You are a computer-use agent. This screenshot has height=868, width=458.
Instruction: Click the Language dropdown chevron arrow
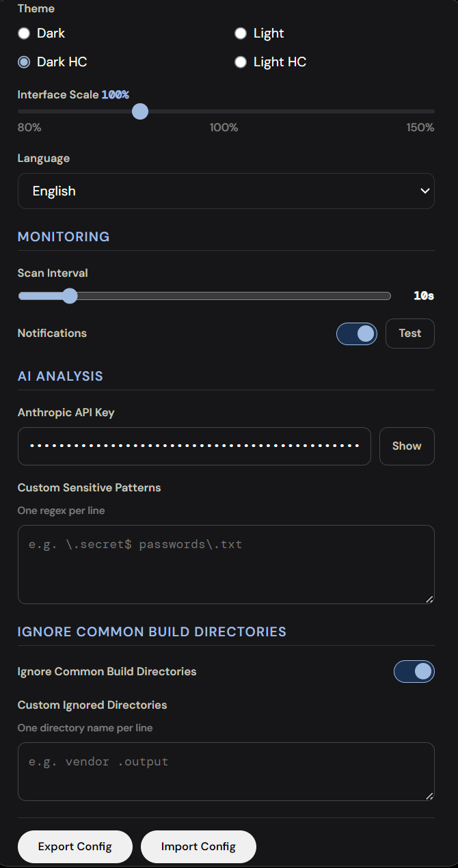(x=425, y=191)
